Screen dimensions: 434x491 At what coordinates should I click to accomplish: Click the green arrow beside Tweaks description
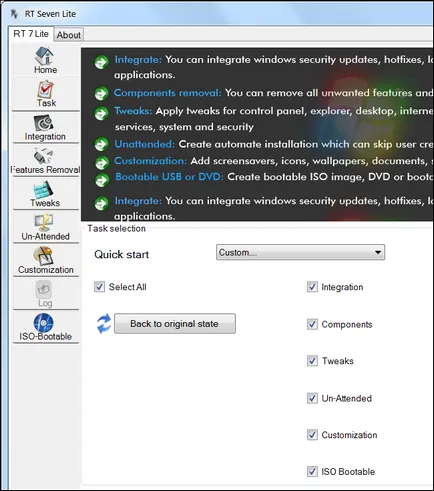(x=101, y=113)
